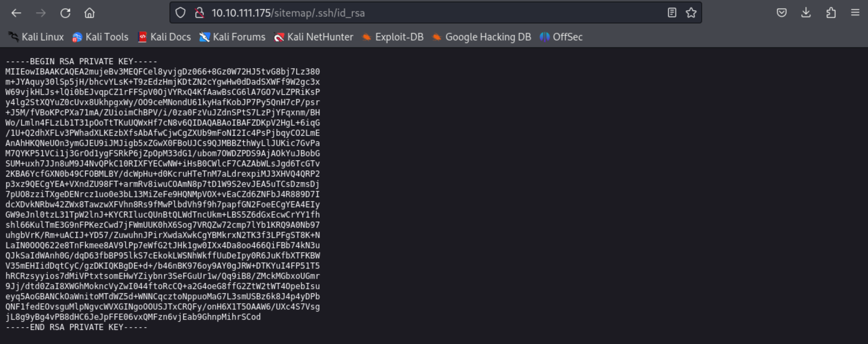
Task: Open the Pocket save icon
Action: [782, 13]
